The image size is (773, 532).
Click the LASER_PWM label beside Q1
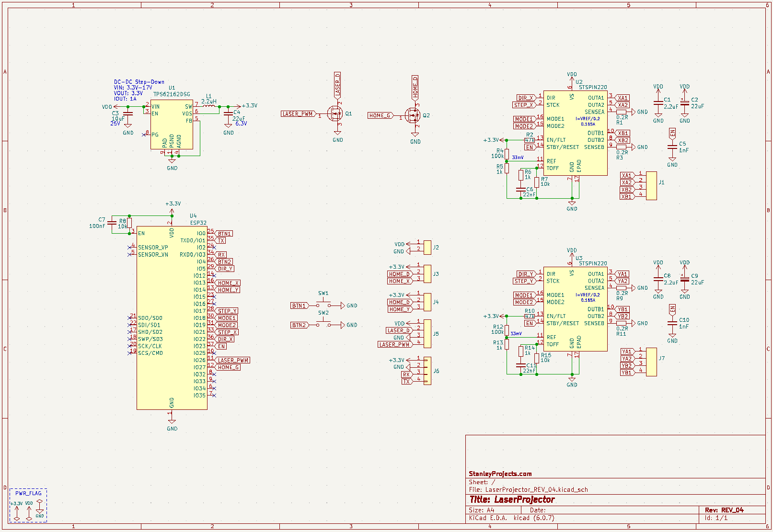pos(298,114)
